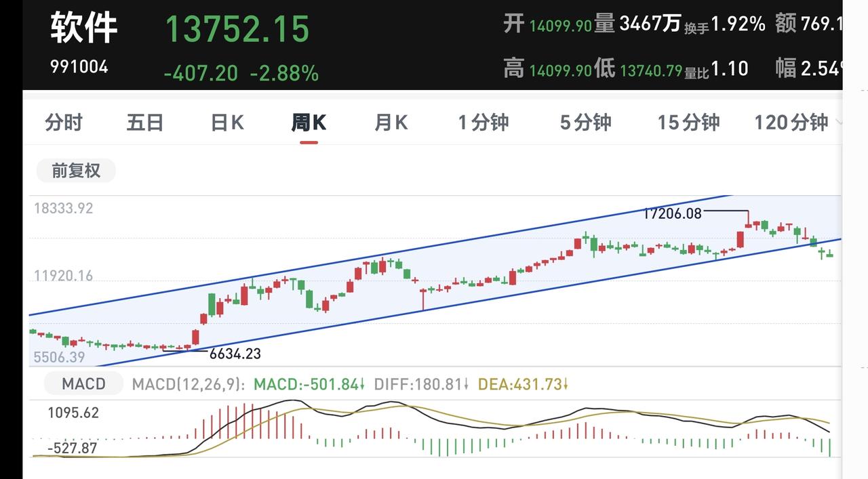
Task: Click the volume value 3467万
Action: click(x=650, y=24)
